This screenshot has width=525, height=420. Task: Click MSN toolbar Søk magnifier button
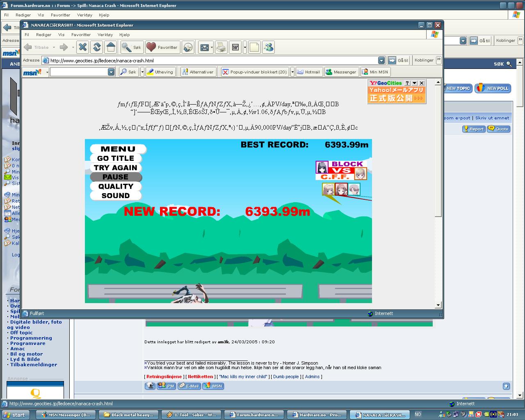coord(128,72)
